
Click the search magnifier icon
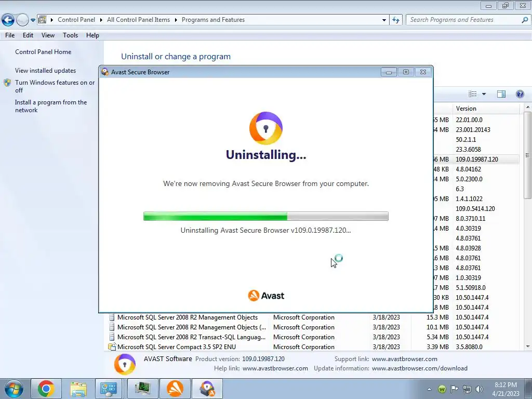(x=525, y=20)
